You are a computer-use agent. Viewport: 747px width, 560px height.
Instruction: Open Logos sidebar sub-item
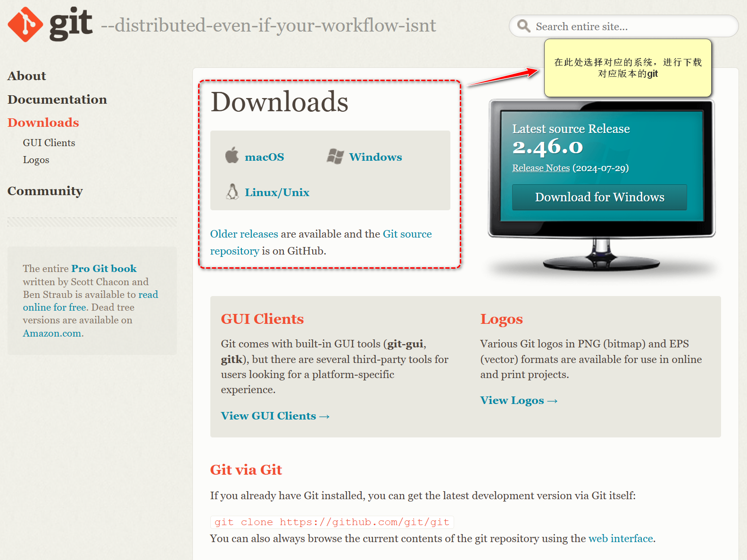pyautogui.click(x=36, y=160)
